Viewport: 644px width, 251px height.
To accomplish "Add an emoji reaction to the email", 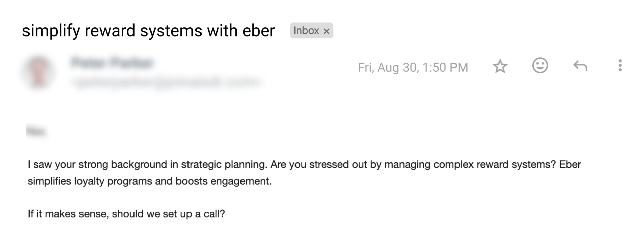I will [x=540, y=65].
